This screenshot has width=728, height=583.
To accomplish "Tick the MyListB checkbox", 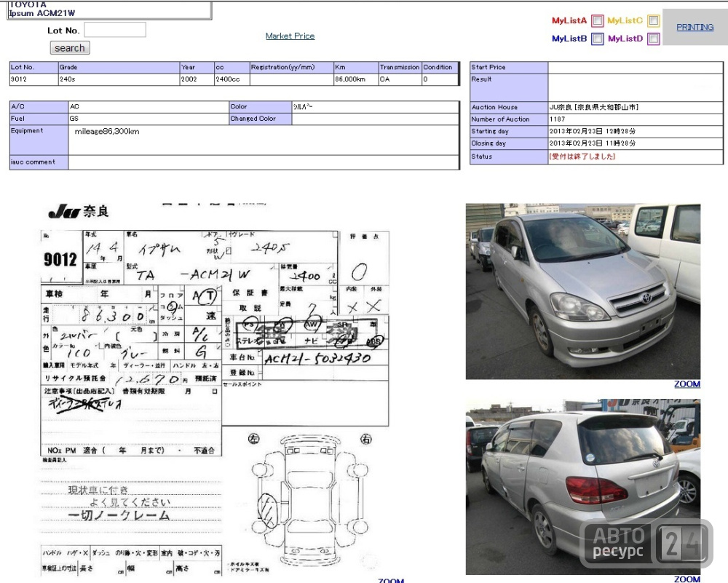I will coord(597,39).
